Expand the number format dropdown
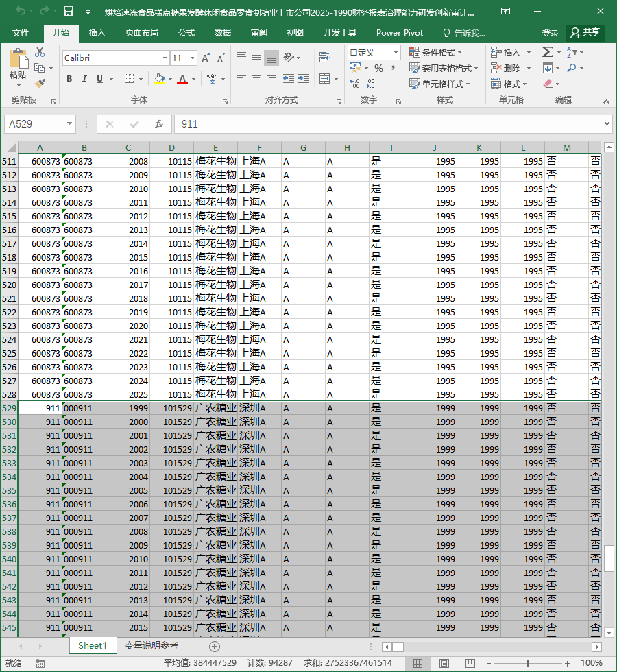This screenshot has width=617, height=672. tap(396, 53)
